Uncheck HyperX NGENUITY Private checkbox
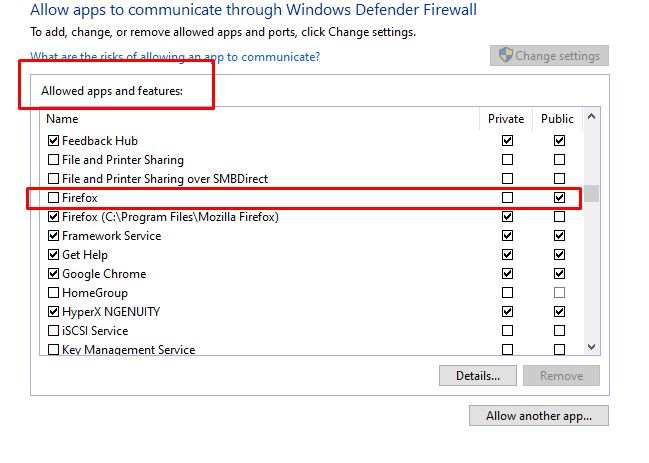 coord(507,312)
